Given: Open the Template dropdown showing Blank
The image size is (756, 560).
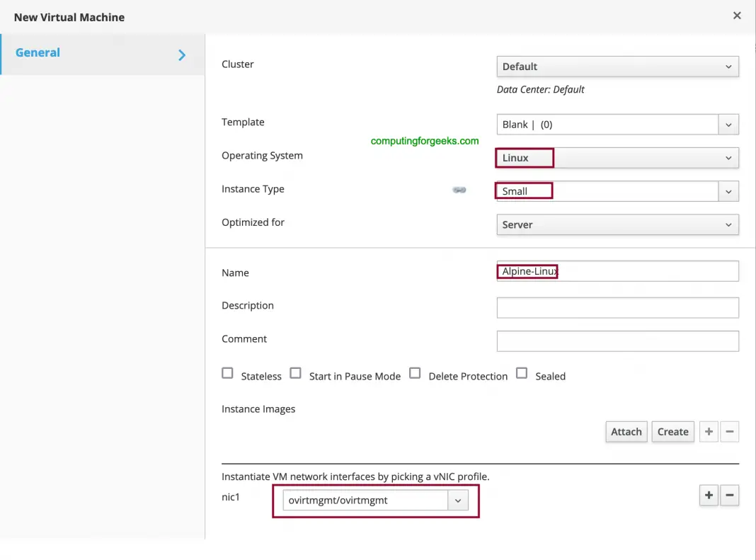Looking at the screenshot, I should point(728,124).
